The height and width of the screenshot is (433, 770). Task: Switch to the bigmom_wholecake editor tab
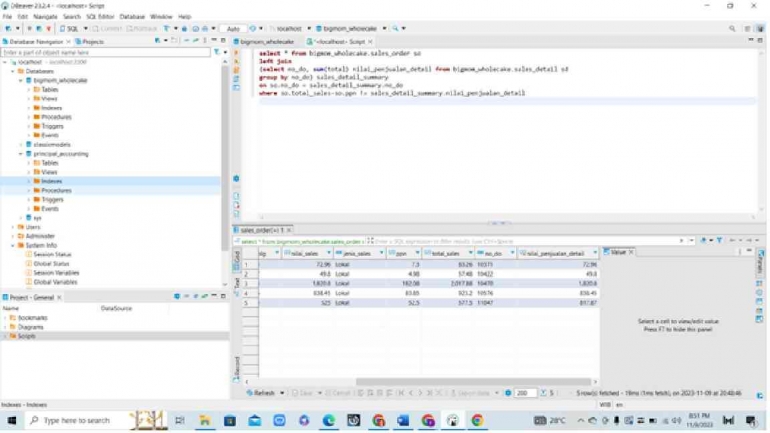264,42
